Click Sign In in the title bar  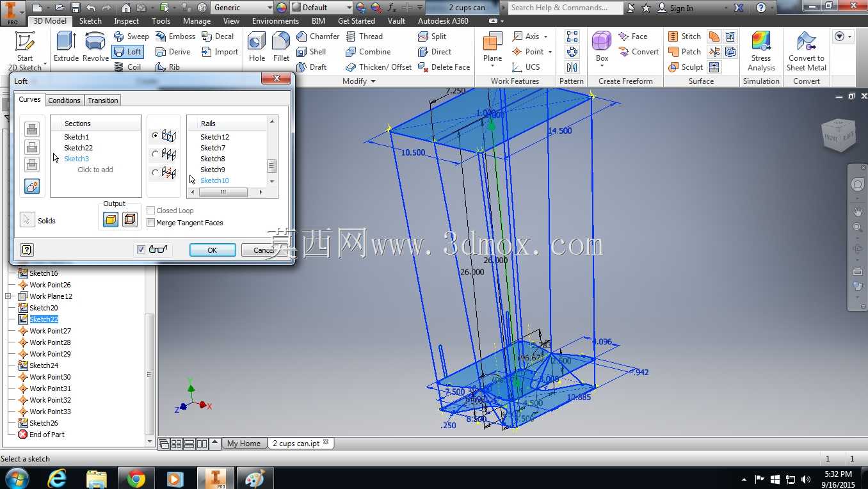coord(681,8)
